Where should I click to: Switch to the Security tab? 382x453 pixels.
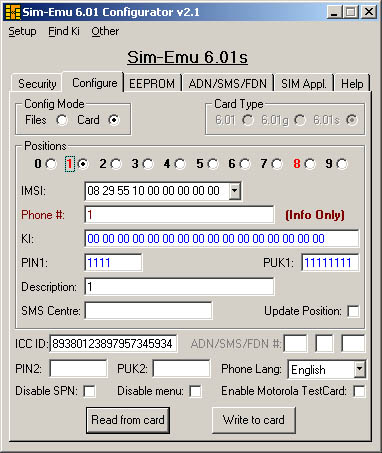(x=37, y=83)
